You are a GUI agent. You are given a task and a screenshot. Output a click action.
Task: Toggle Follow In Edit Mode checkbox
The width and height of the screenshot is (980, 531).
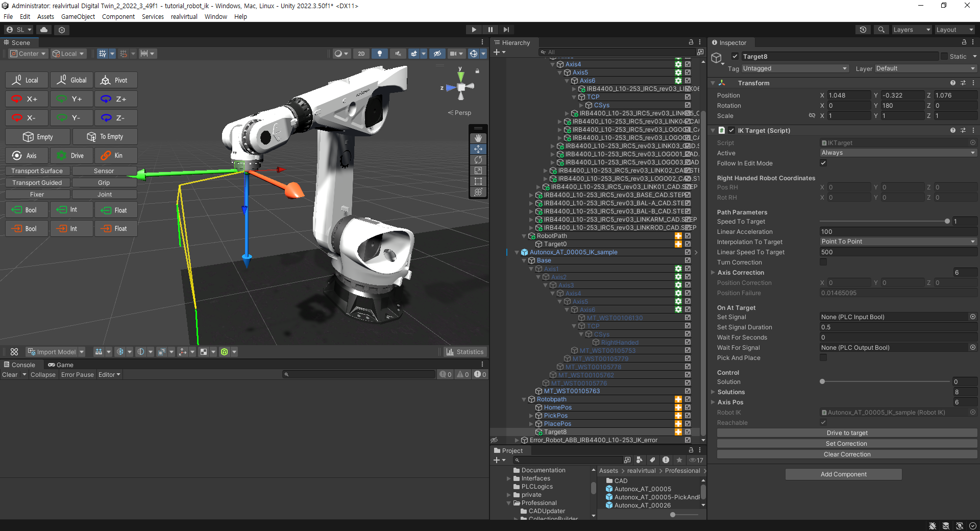coord(823,163)
